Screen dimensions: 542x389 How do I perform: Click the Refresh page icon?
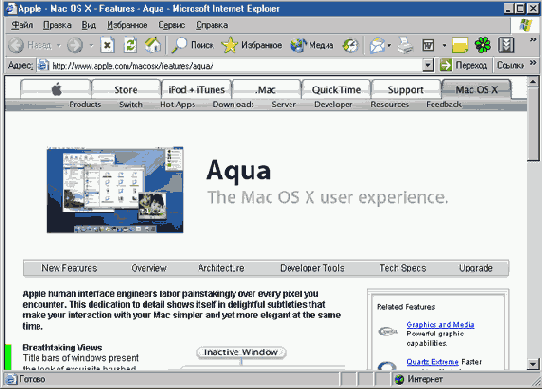[130, 45]
